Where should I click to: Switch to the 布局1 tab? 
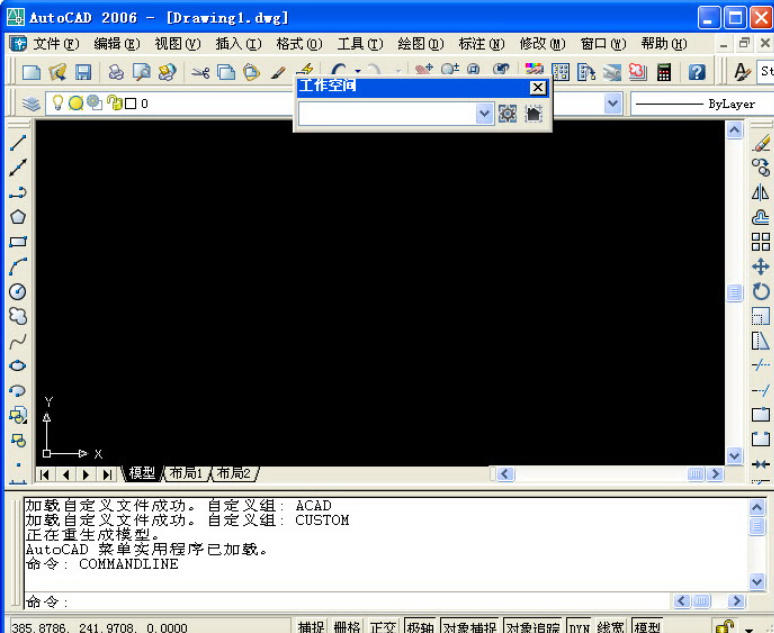coord(186,474)
